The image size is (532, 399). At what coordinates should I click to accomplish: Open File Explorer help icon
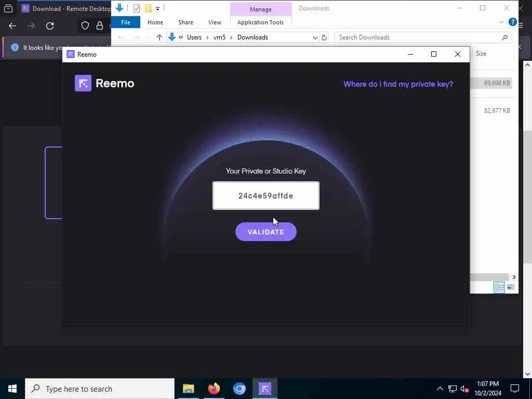click(513, 22)
